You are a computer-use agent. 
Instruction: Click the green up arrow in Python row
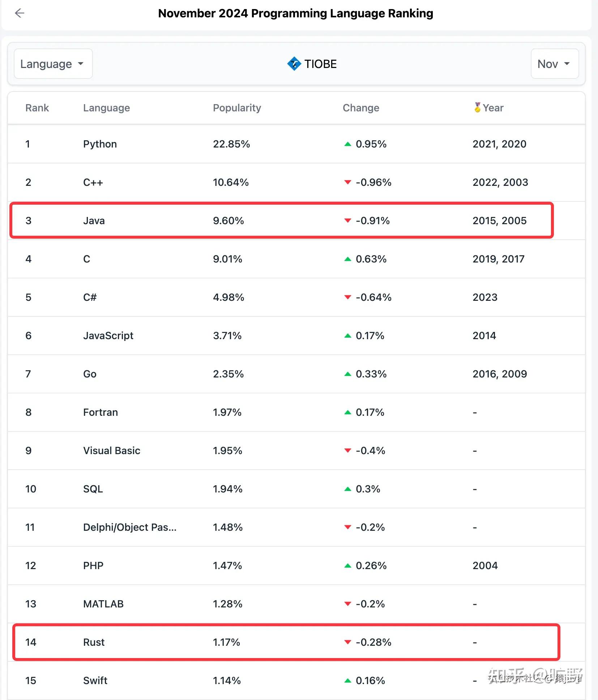(x=348, y=144)
